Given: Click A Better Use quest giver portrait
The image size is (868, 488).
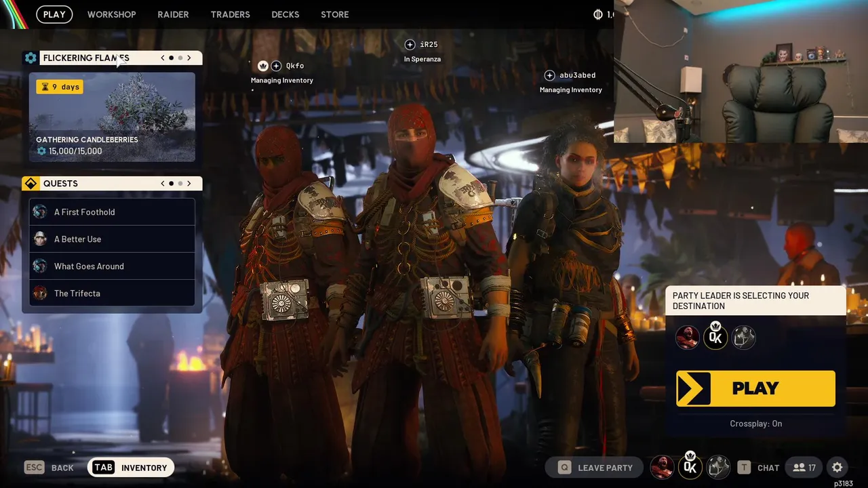Looking at the screenshot, I should (40, 239).
